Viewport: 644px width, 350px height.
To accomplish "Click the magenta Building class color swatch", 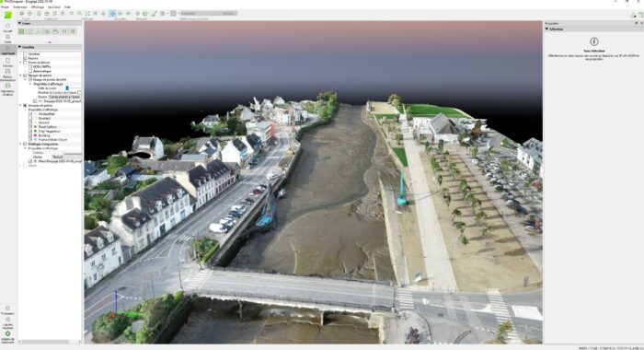I will [x=36, y=135].
